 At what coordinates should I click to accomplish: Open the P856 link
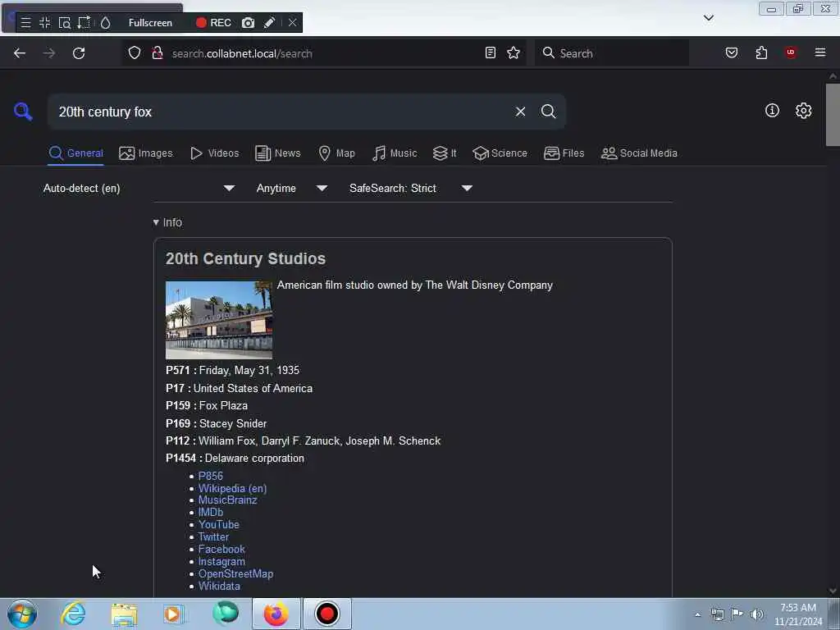211,476
